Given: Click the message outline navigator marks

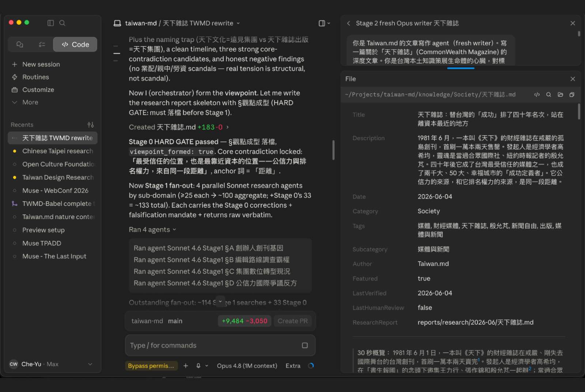Looking at the screenshot, I should coord(117,53).
